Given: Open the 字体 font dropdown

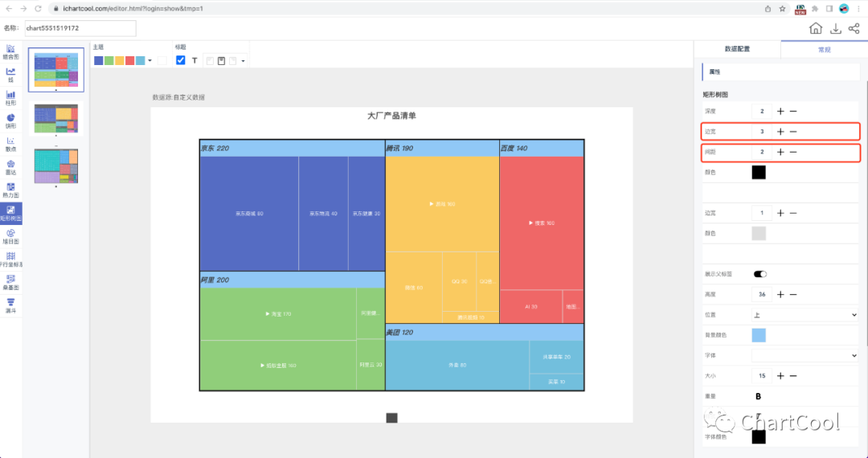Looking at the screenshot, I should pos(805,356).
